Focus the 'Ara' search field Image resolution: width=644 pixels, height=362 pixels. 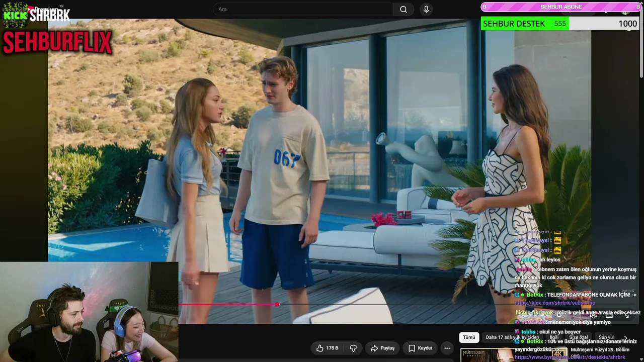(303, 10)
